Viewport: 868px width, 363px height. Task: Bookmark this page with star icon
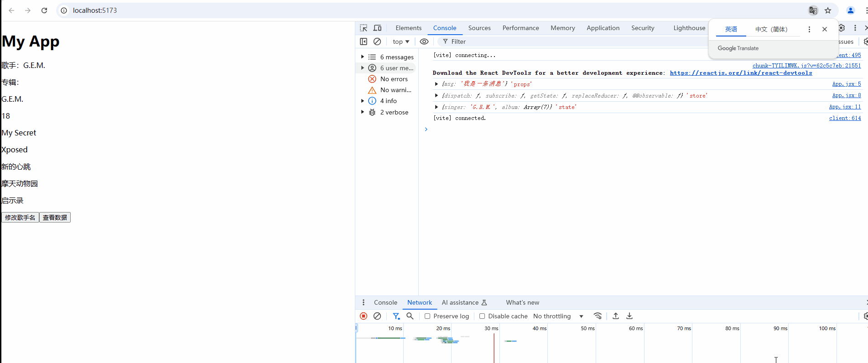click(828, 10)
